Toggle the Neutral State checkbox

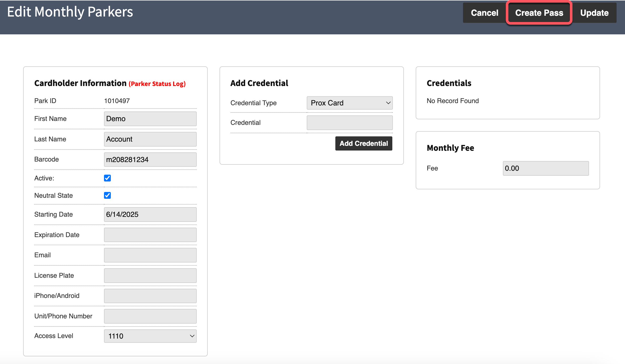click(107, 195)
